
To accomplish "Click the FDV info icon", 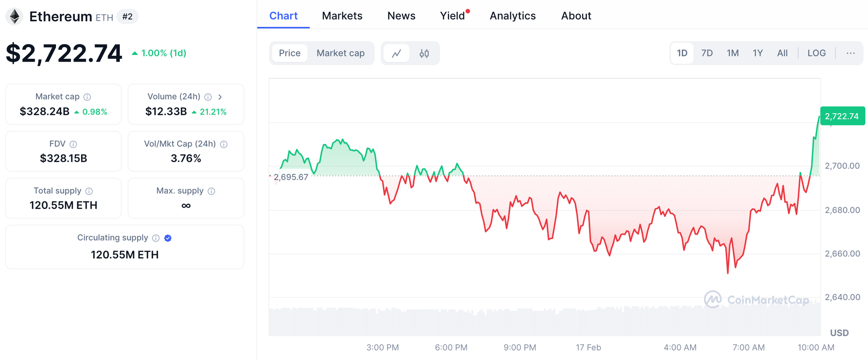I will (73, 144).
